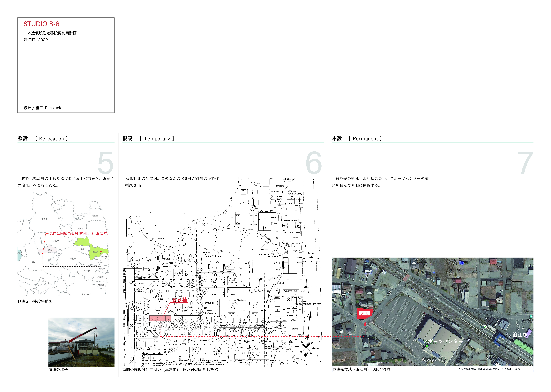Screen dimensions: 551x392
Task: Click the red SITE marker on aerial photo
Action: [364, 313]
